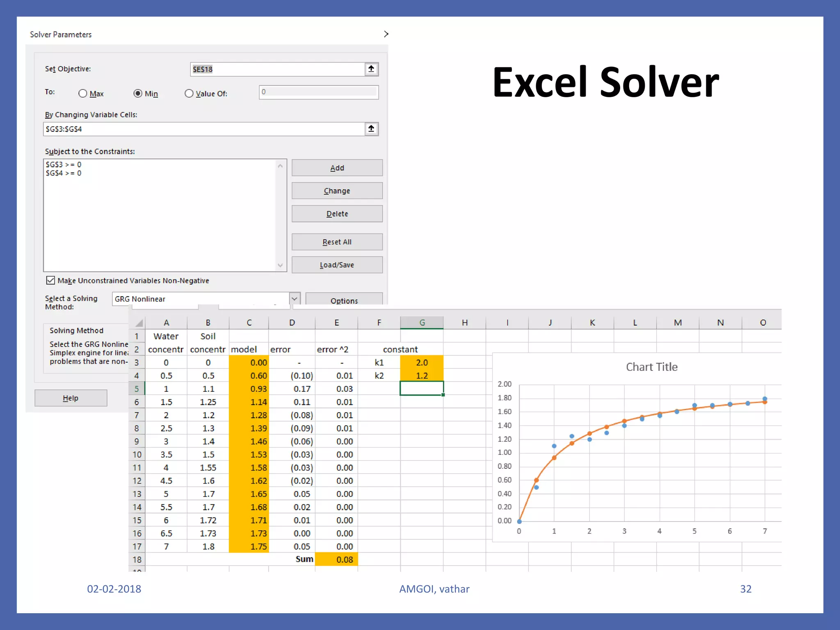Select row 5 header
The image size is (840, 630).
point(137,388)
